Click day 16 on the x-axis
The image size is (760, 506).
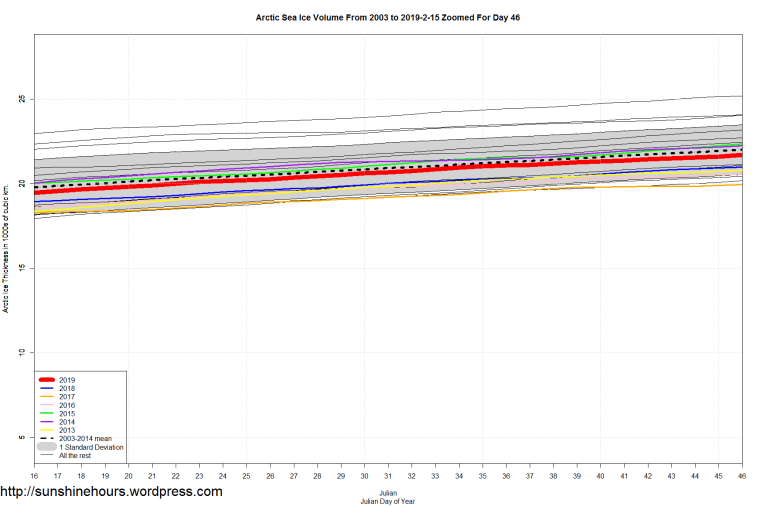tap(34, 476)
